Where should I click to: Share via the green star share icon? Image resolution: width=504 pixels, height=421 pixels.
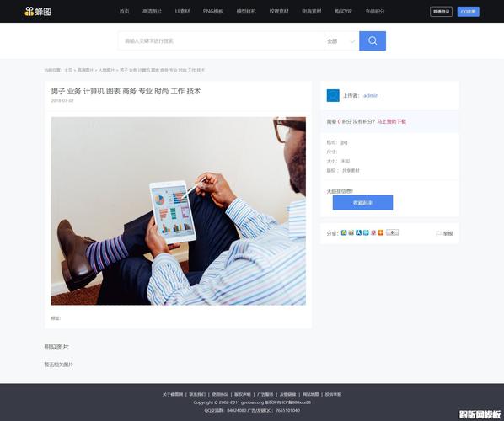344,232
